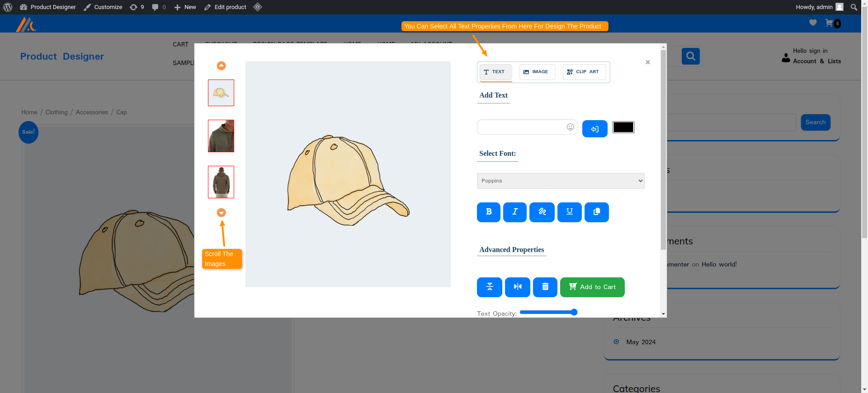Click the site logo in blue header

26,24
